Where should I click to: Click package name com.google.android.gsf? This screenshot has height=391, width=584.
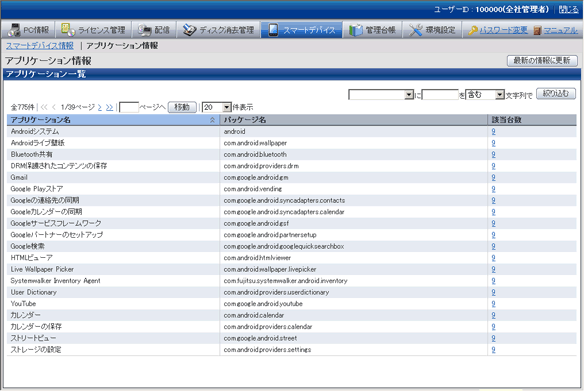pyautogui.click(x=256, y=223)
